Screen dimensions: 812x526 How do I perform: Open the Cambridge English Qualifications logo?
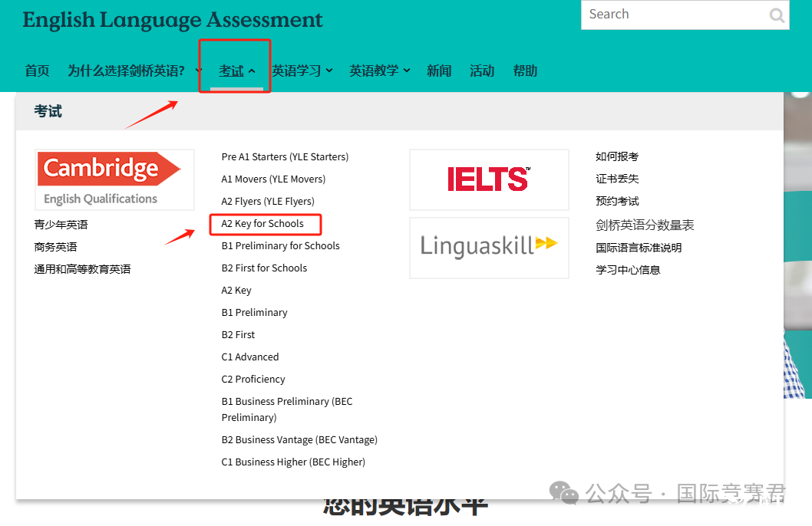point(114,179)
